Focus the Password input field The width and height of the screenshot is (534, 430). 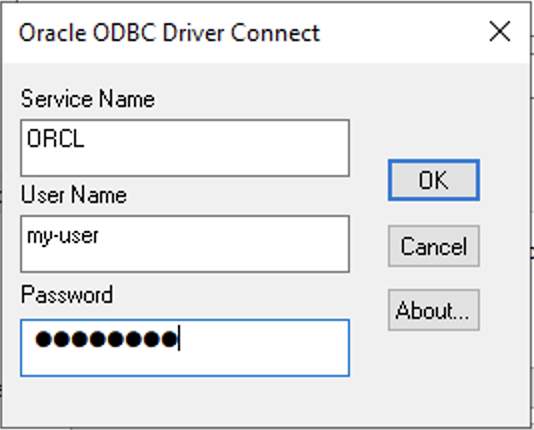(x=185, y=348)
